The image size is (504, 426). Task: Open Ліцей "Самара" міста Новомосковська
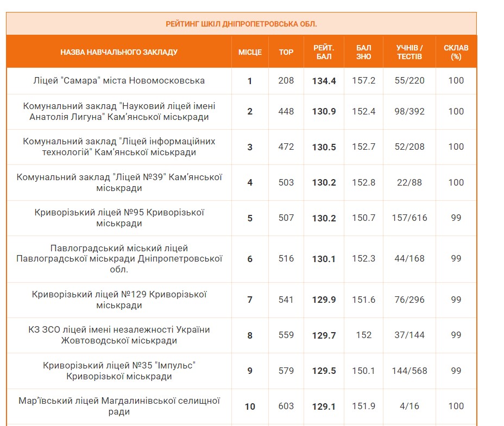tap(119, 81)
